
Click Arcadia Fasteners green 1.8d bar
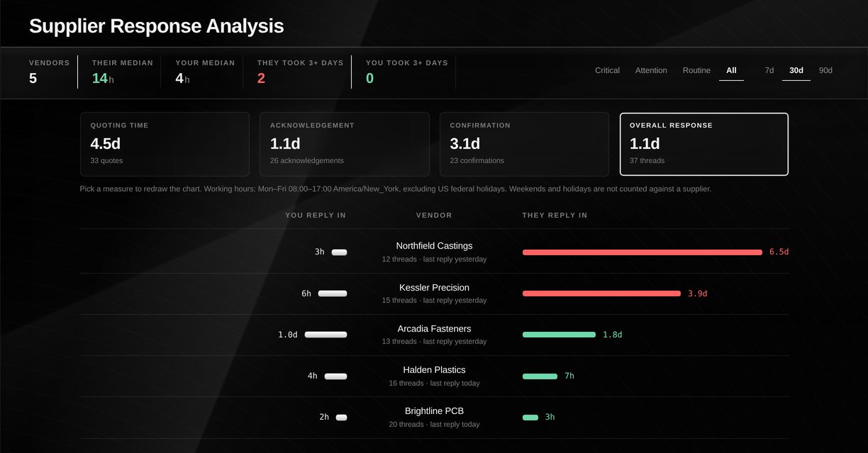(559, 335)
